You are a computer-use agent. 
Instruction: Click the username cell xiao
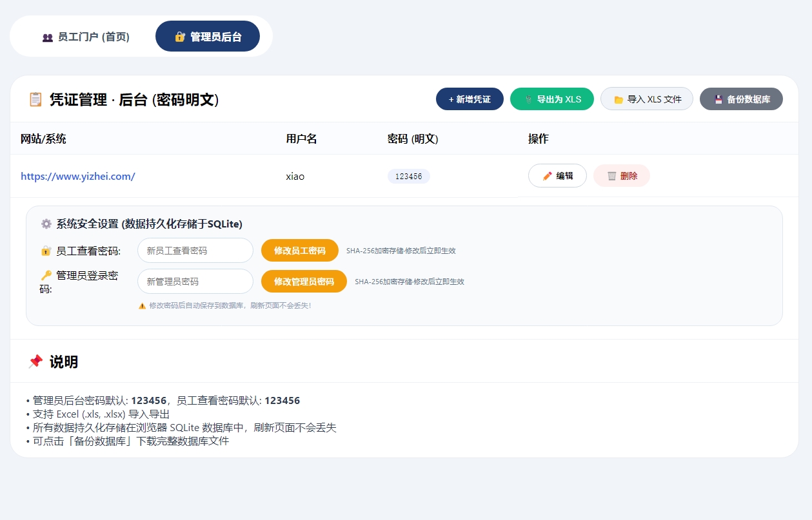coord(295,176)
